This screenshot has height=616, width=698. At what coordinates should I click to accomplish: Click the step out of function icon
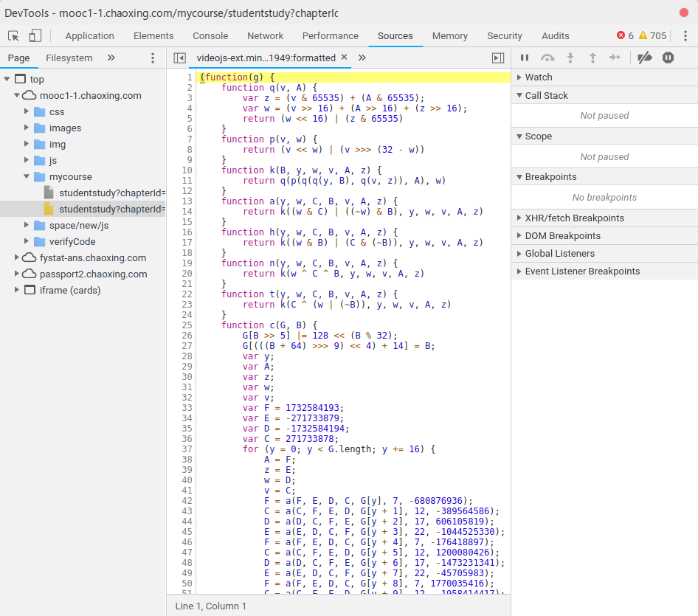click(592, 58)
